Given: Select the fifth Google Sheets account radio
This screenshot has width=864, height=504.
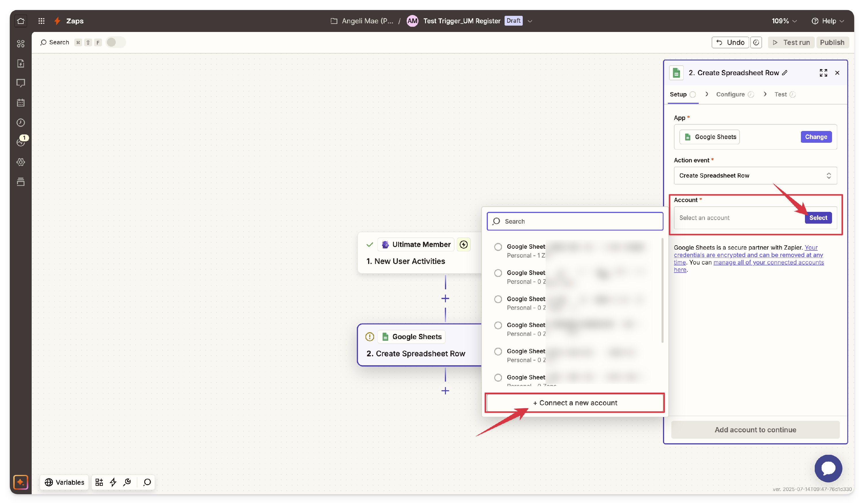Looking at the screenshot, I should point(498,351).
